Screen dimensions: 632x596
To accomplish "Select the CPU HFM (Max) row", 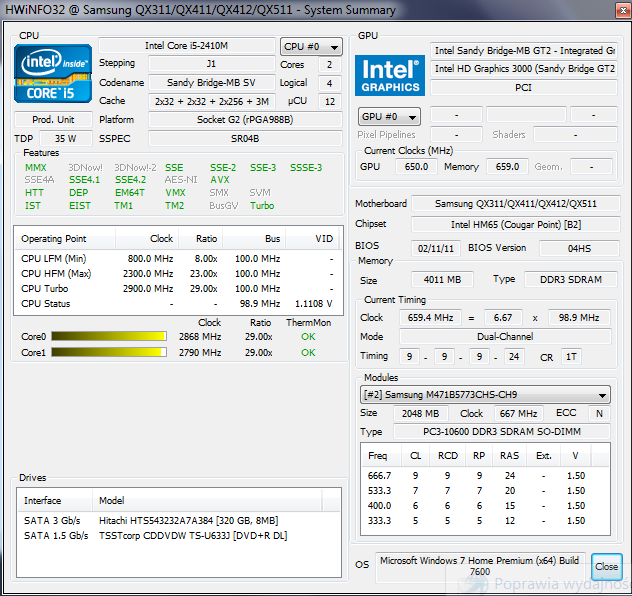I will pos(177,274).
